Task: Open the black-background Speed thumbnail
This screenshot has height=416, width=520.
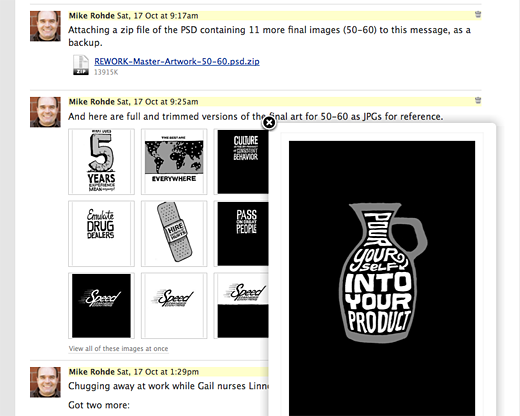Action: click(x=101, y=305)
